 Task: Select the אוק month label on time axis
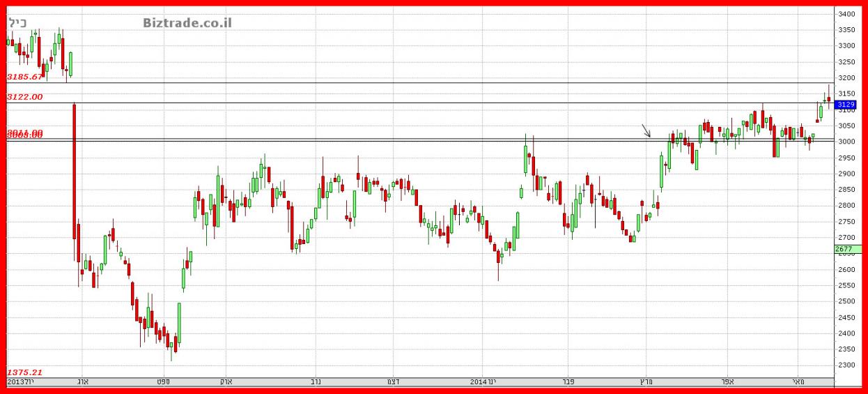[226, 381]
